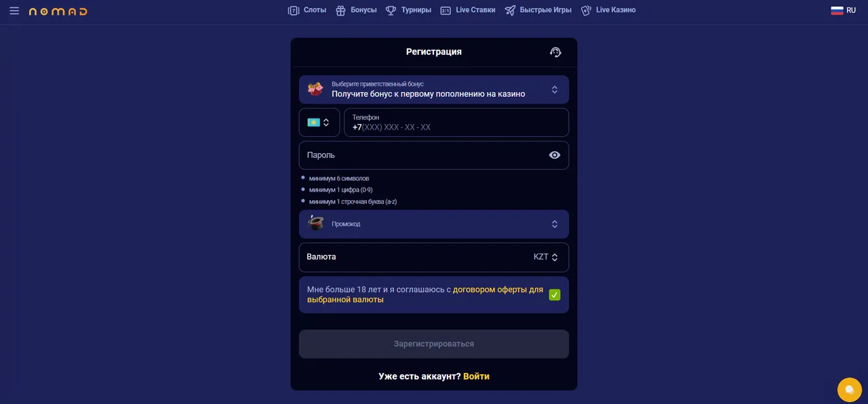Click the Зарегистрироваться button
This screenshot has width=868, height=404.
tap(434, 344)
